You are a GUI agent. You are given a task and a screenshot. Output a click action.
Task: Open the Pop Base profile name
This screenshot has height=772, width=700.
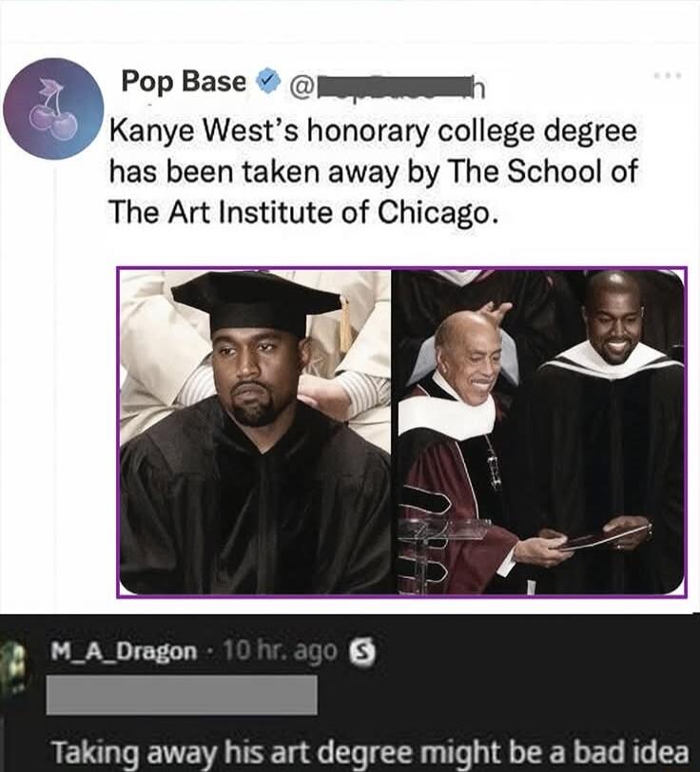point(184,83)
